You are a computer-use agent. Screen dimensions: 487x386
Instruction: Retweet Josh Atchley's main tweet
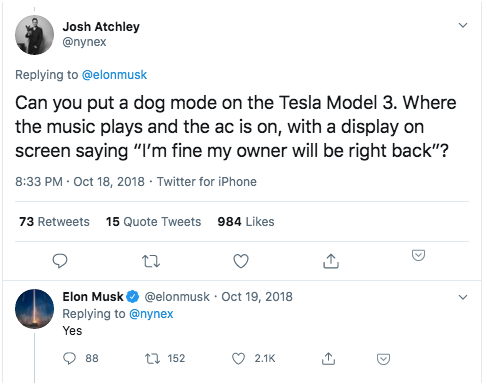pos(151,261)
